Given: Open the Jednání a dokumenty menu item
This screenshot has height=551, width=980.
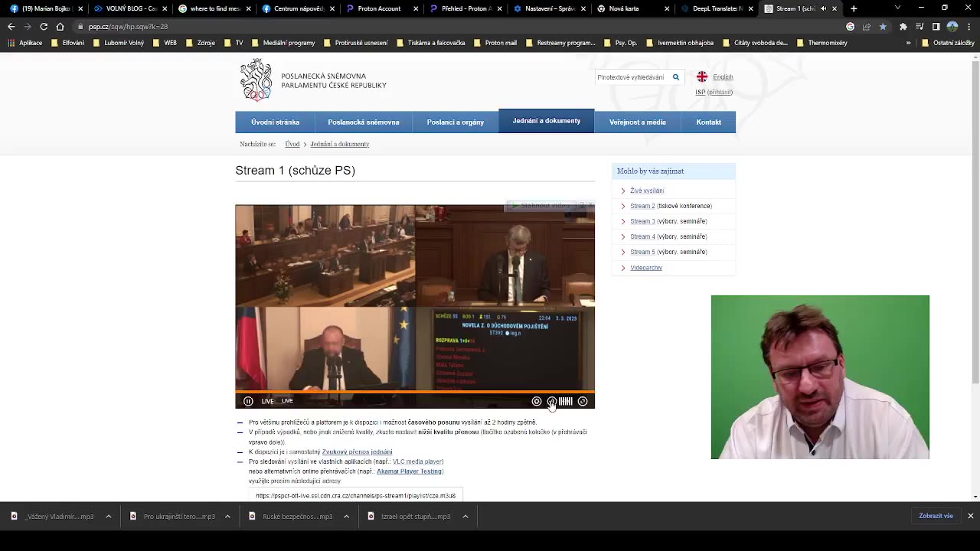Looking at the screenshot, I should click(547, 121).
